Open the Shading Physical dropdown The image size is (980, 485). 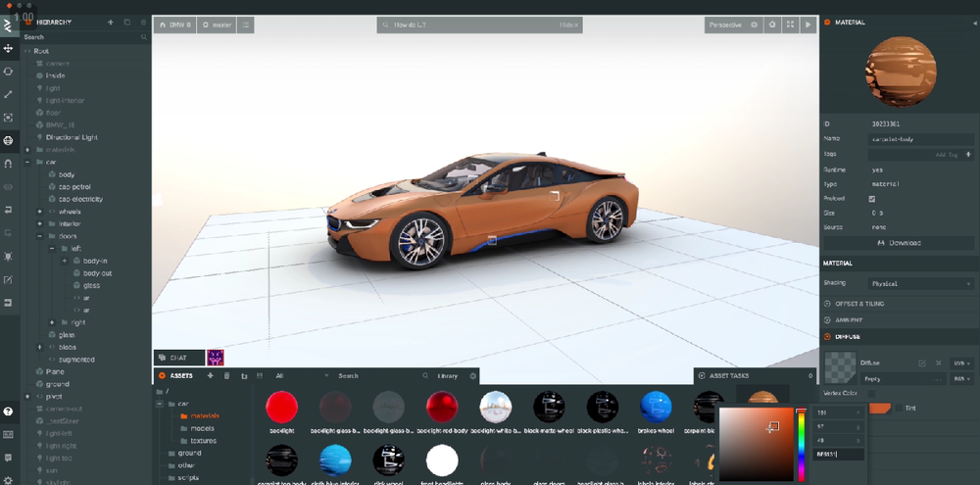pos(920,284)
